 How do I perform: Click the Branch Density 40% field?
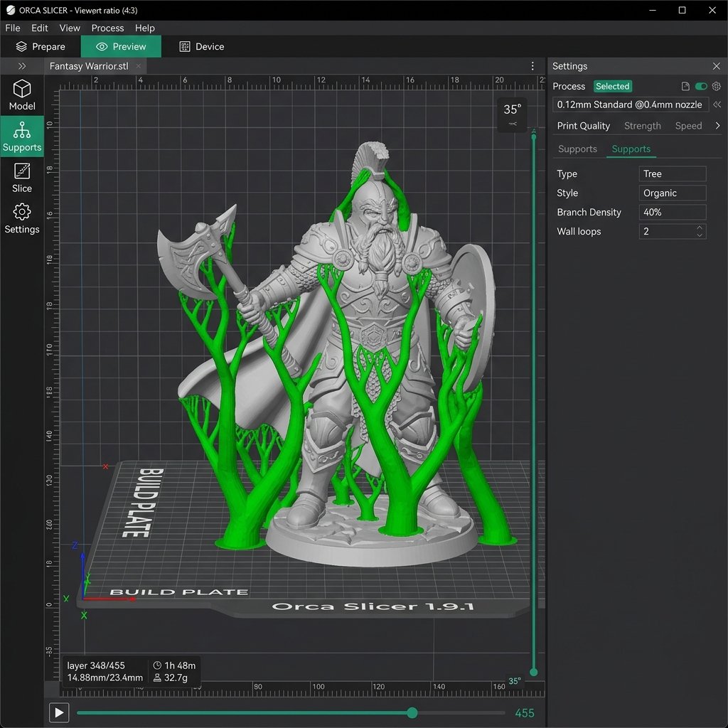[673, 212]
